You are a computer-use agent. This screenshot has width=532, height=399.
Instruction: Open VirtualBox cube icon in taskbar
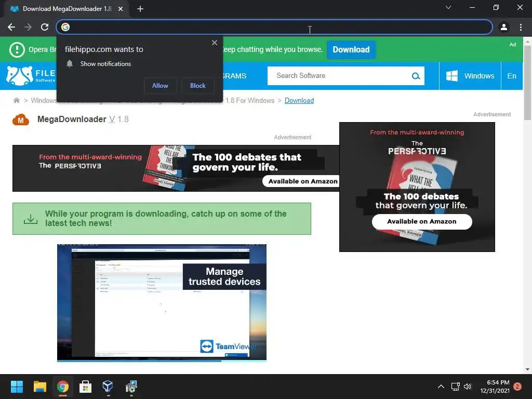coord(108,386)
